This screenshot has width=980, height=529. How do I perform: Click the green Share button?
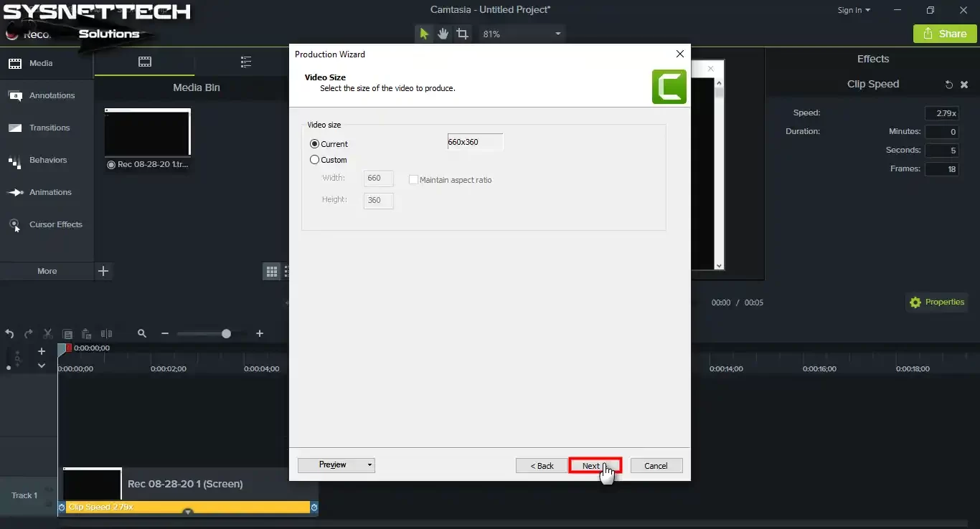(x=945, y=34)
